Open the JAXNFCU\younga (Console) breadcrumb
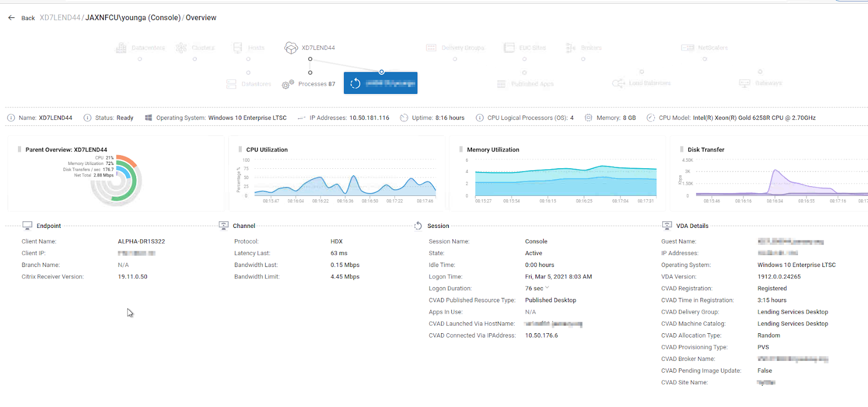 (133, 18)
